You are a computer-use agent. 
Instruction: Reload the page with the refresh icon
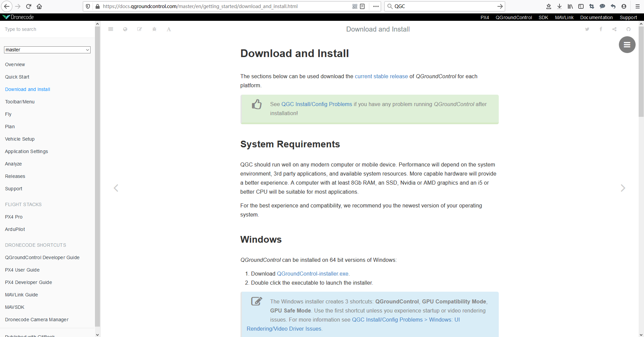29,6
